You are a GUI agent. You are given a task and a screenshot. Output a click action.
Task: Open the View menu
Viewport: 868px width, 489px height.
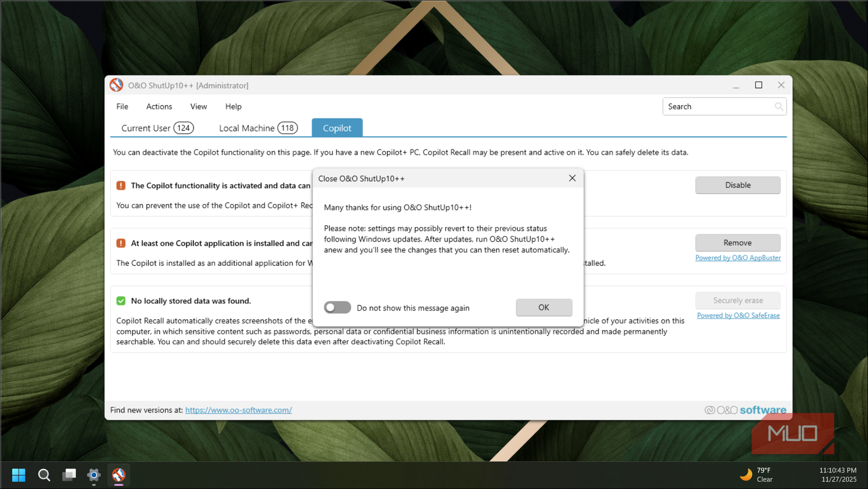click(x=198, y=106)
